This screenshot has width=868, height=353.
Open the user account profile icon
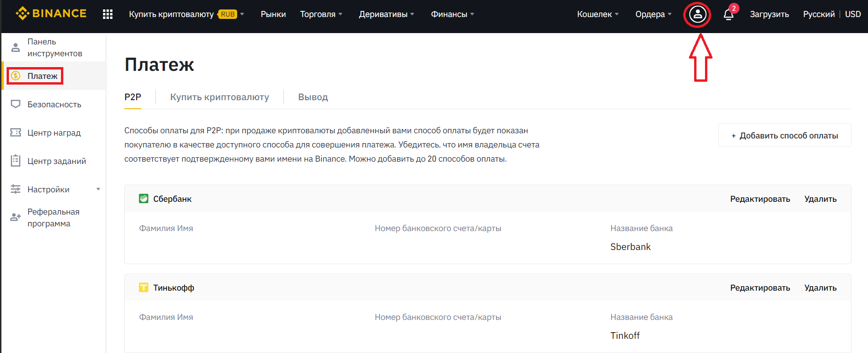click(697, 14)
